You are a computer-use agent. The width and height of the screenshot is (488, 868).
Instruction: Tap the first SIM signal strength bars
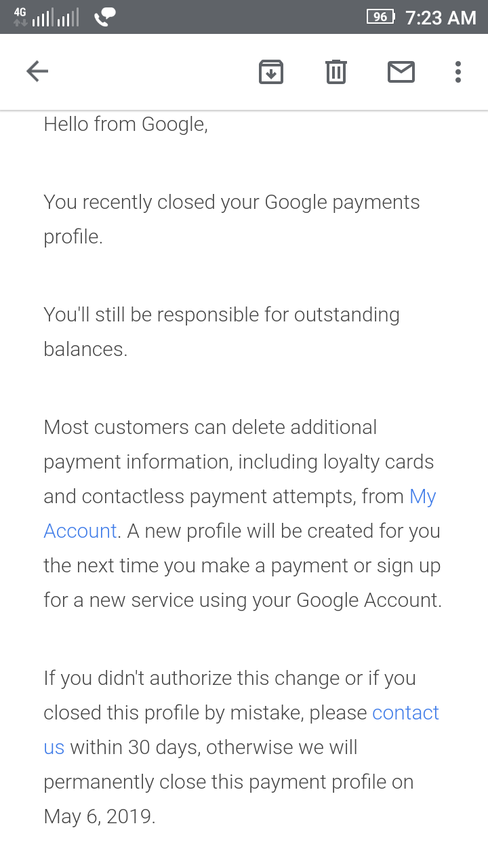[x=42, y=18]
